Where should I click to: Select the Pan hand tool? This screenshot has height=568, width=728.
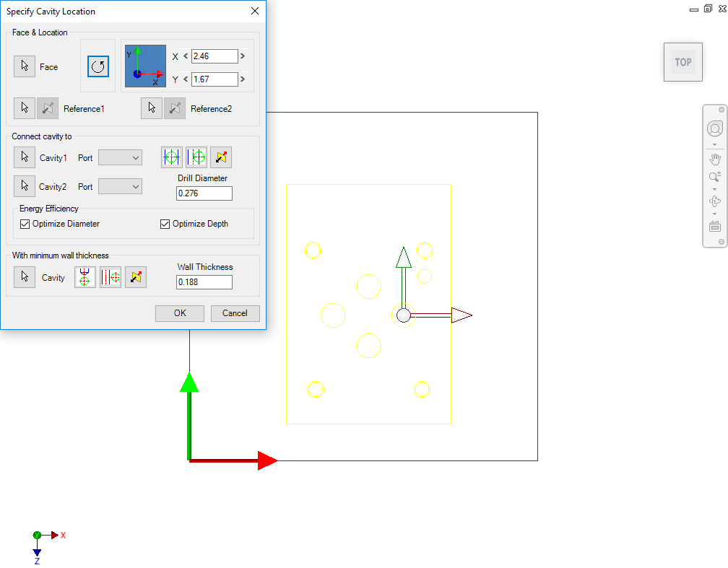pyautogui.click(x=715, y=159)
